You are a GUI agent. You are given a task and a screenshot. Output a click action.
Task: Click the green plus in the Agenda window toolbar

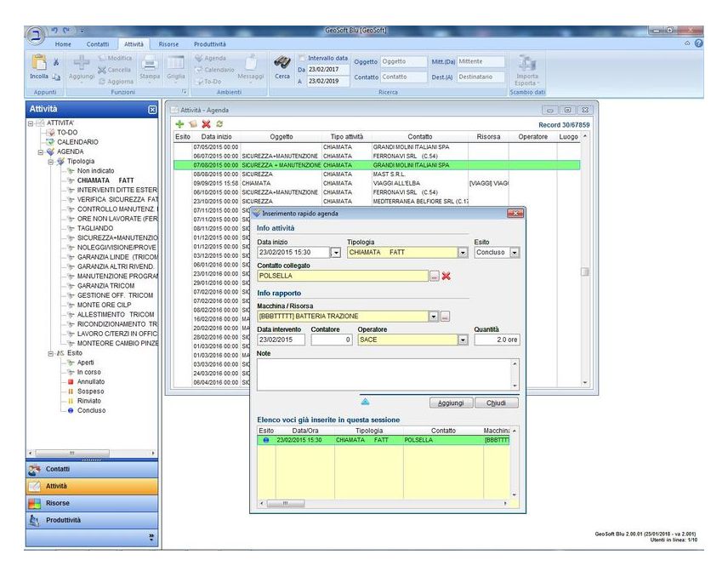click(x=179, y=124)
